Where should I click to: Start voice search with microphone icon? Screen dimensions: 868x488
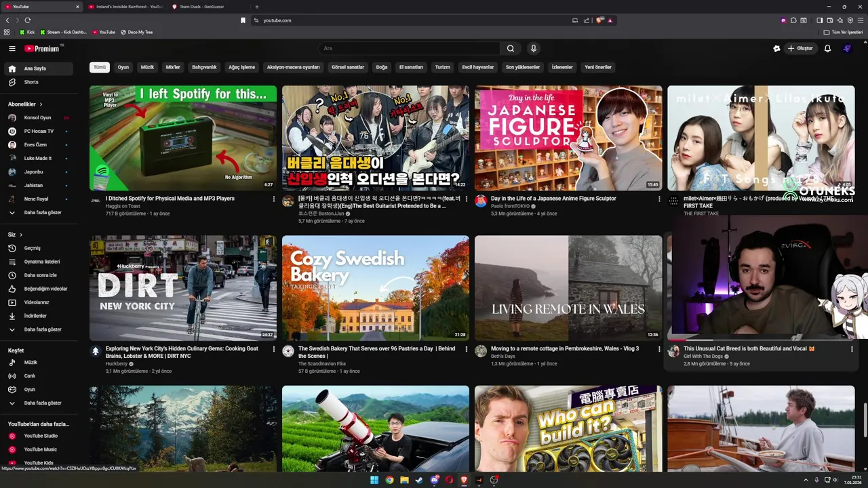tap(533, 49)
